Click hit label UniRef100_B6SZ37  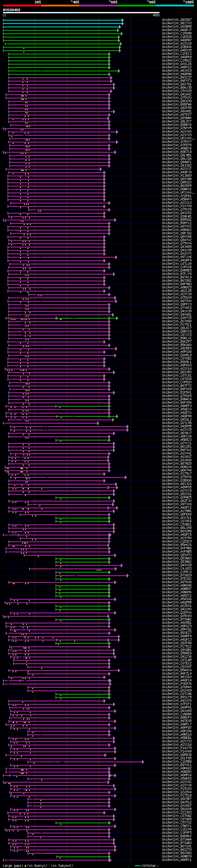tap(177, 78)
